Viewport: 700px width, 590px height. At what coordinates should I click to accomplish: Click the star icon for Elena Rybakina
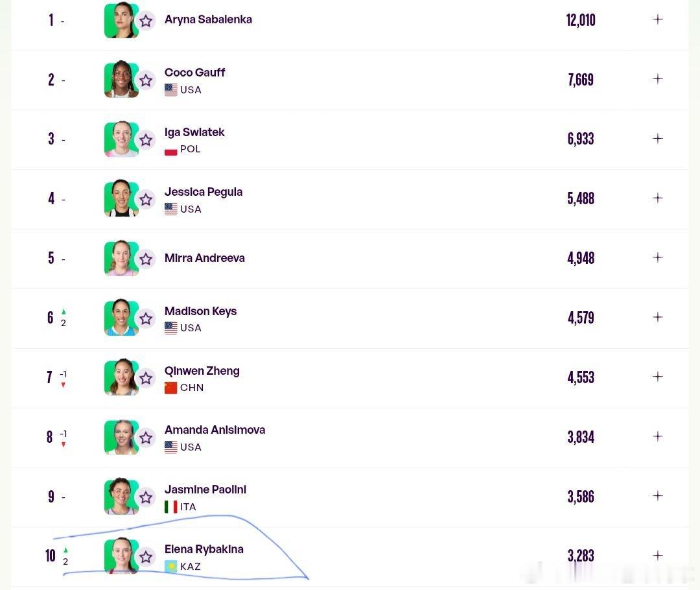coord(146,557)
